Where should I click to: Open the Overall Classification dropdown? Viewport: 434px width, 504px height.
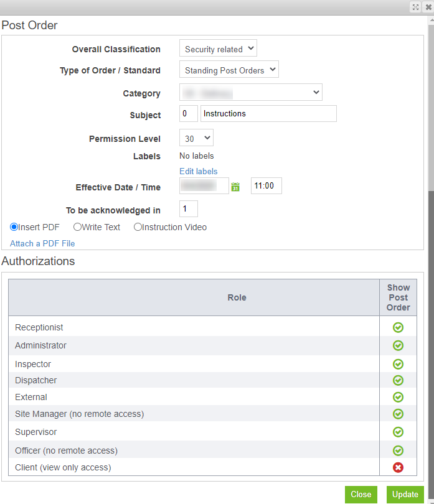tap(218, 48)
